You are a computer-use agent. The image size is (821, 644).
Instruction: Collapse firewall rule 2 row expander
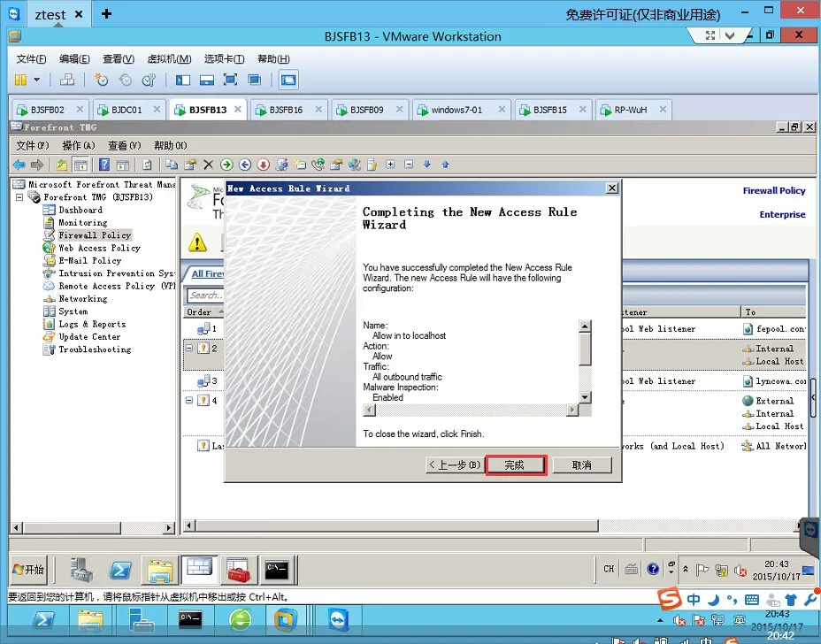[189, 348]
